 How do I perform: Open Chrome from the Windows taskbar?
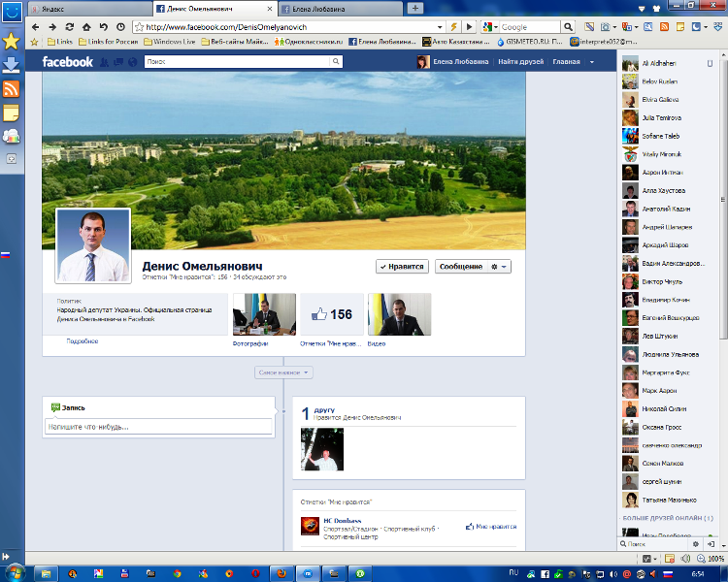click(x=177, y=574)
